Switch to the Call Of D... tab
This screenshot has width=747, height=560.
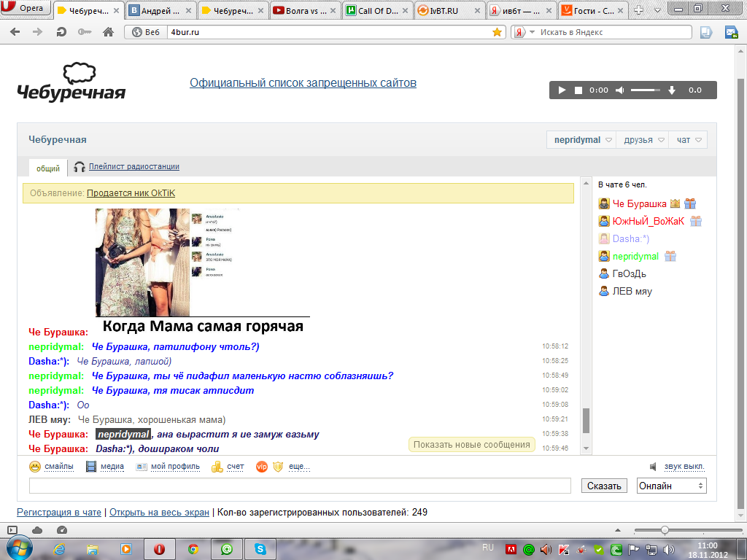[x=377, y=10]
